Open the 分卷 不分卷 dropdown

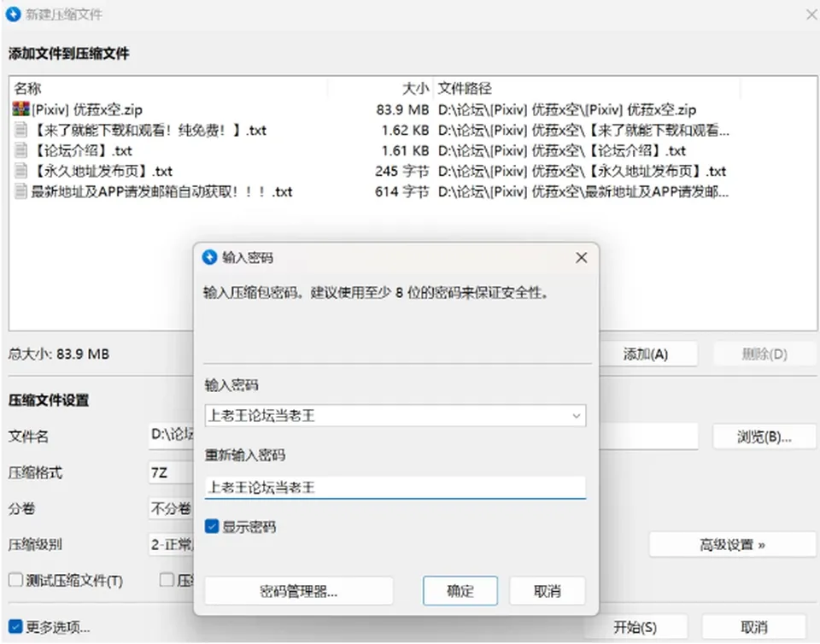[x=172, y=508]
